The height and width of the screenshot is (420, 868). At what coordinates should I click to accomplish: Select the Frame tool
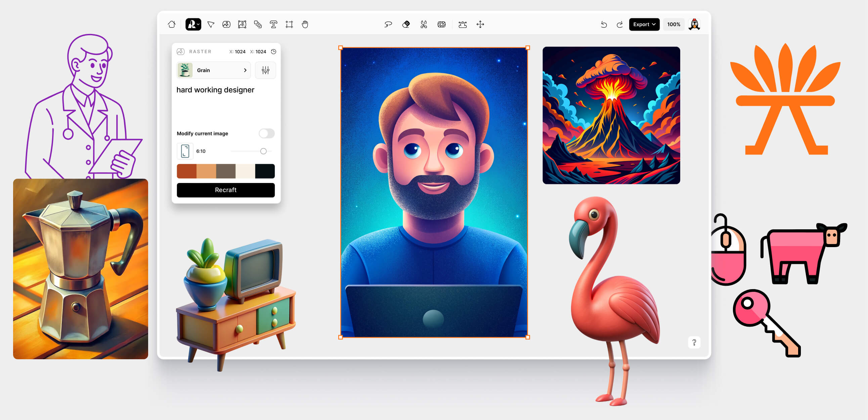point(289,24)
